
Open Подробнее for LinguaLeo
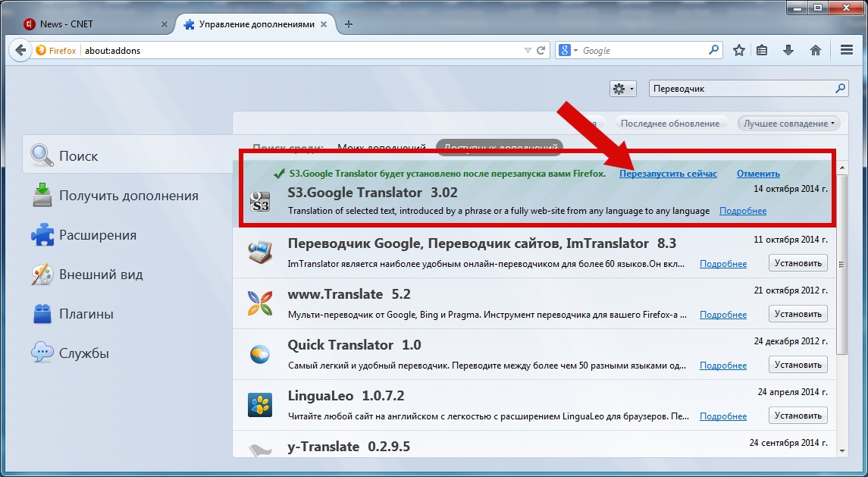click(x=723, y=416)
